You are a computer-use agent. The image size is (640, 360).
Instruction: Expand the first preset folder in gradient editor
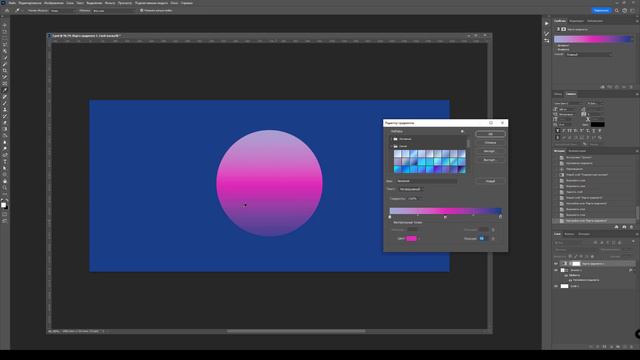coord(391,139)
